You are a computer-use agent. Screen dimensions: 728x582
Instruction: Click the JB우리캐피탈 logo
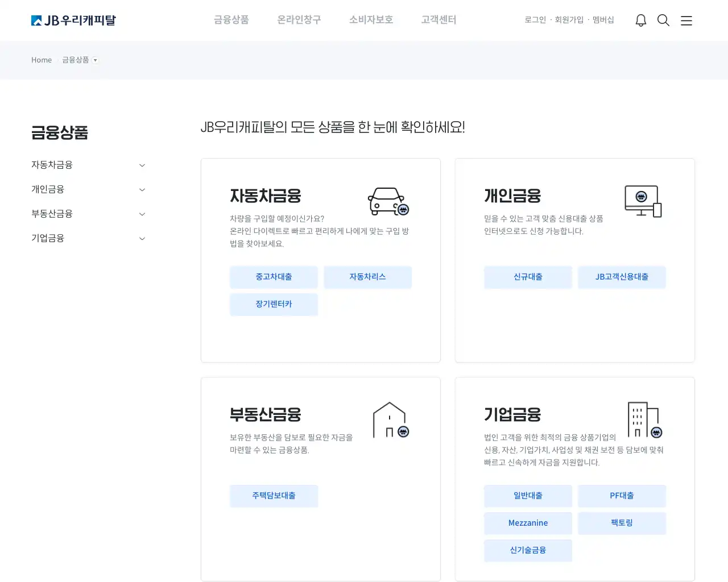73,20
